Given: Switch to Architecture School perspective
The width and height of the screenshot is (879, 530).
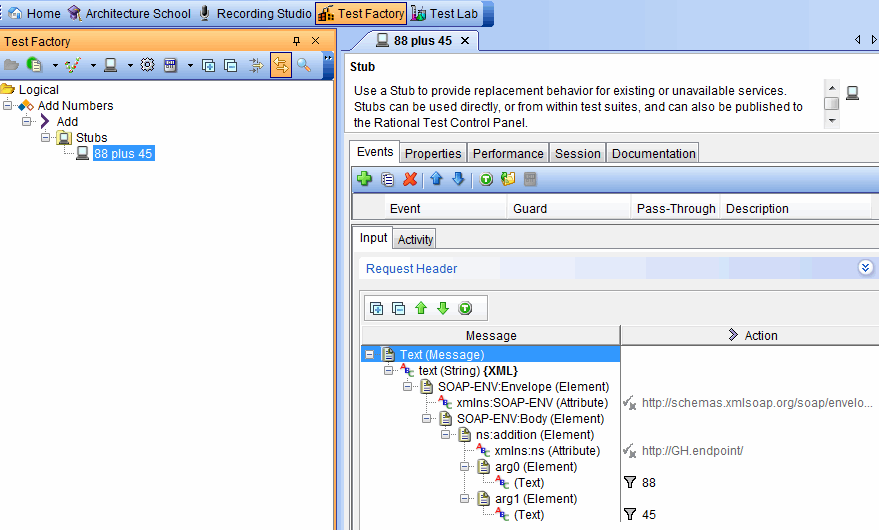Looking at the screenshot, I should pyautogui.click(x=129, y=13).
